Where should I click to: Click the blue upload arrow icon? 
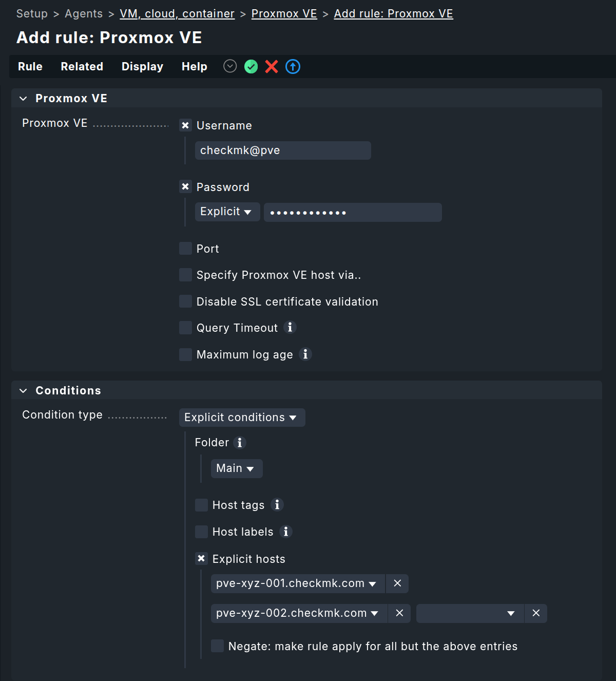pos(293,66)
